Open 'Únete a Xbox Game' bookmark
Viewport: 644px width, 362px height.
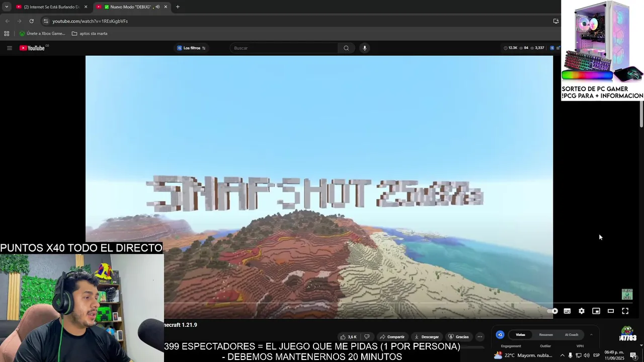pos(42,34)
